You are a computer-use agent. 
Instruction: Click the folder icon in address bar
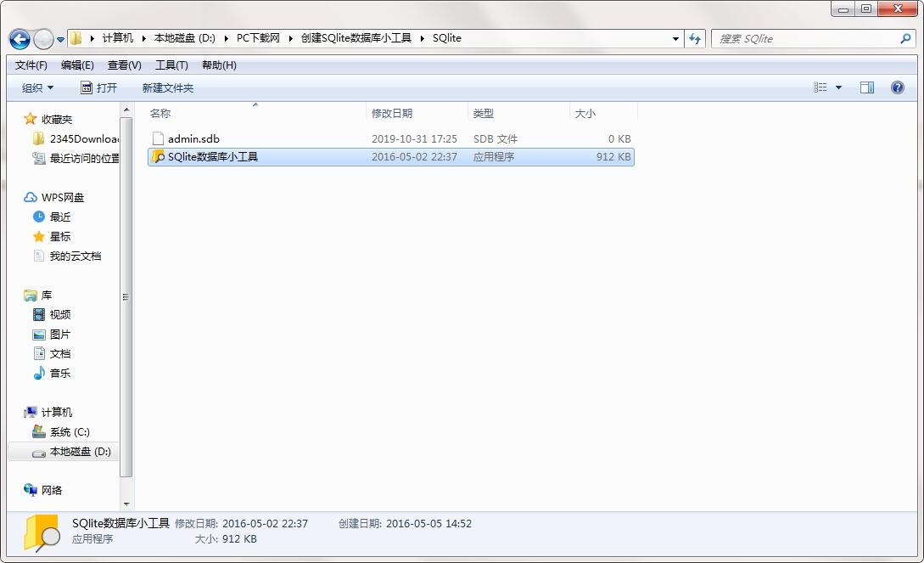tap(76, 39)
